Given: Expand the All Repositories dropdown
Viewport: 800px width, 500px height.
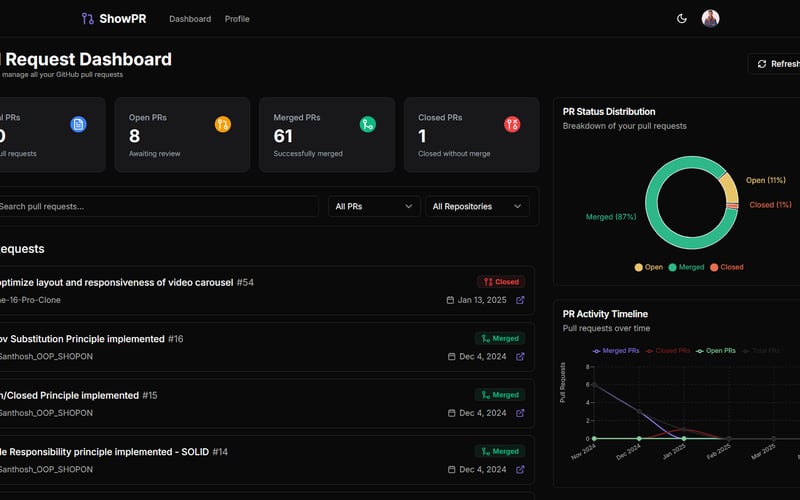Looking at the screenshot, I should tap(477, 206).
